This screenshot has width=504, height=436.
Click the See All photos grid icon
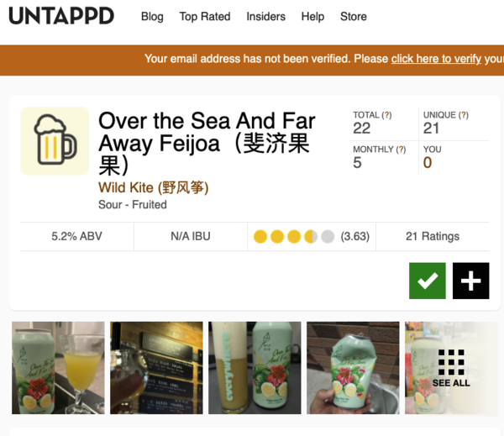(x=451, y=368)
